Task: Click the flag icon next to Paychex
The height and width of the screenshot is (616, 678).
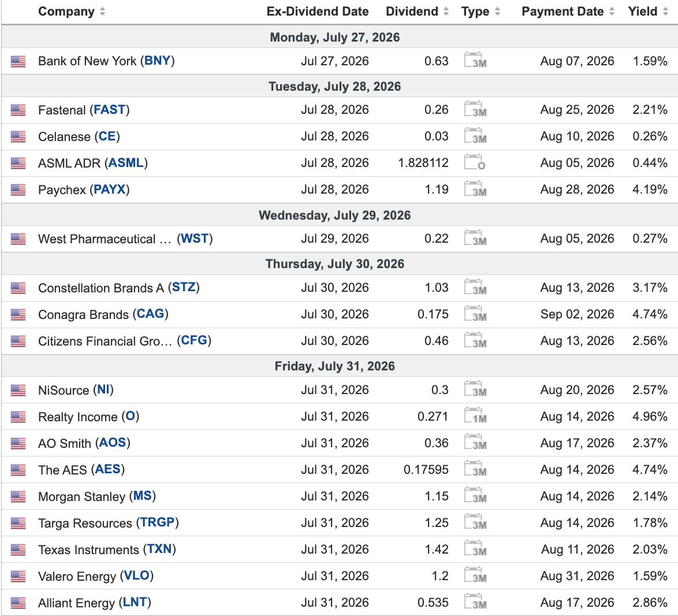Action: (x=18, y=190)
